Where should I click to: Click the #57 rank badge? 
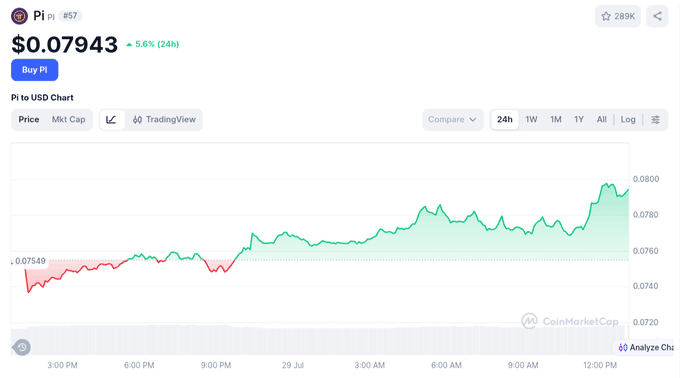click(70, 16)
